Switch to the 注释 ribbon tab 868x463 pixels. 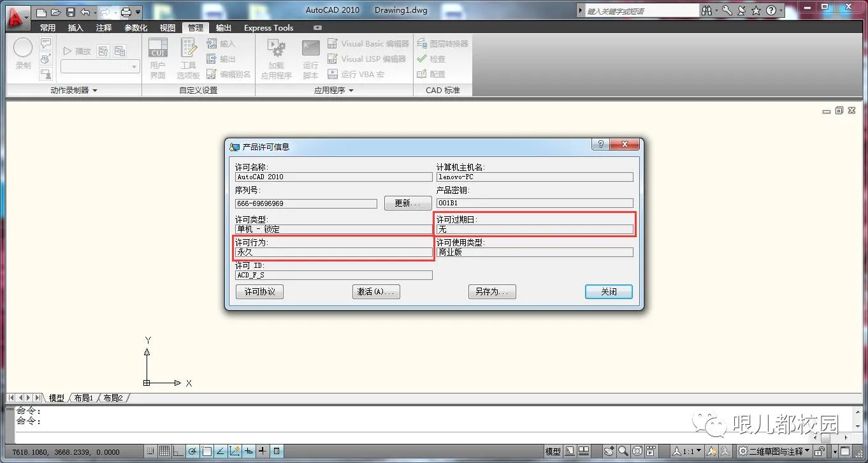[104, 28]
